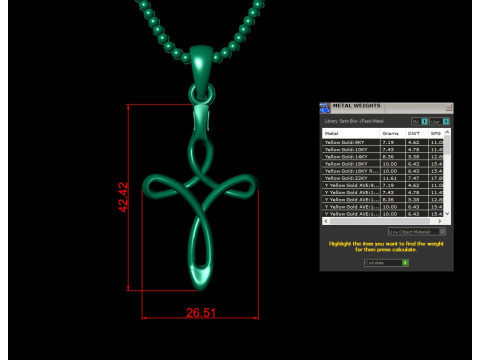Click the Grams column header
480x360 pixels.
pyautogui.click(x=392, y=133)
